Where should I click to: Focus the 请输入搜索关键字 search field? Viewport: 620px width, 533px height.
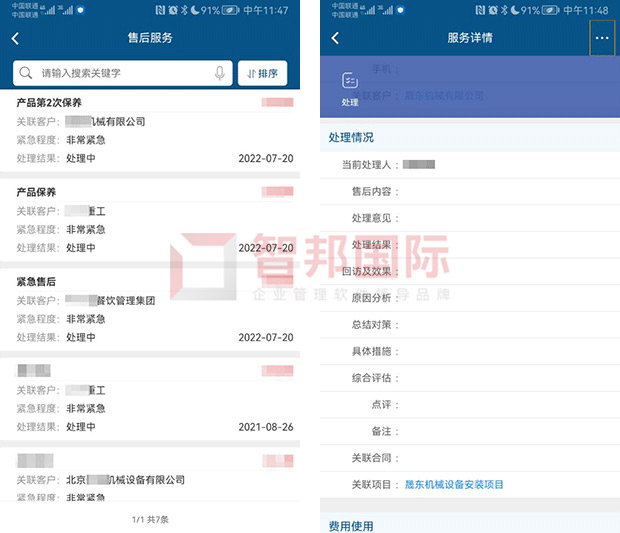(123, 73)
